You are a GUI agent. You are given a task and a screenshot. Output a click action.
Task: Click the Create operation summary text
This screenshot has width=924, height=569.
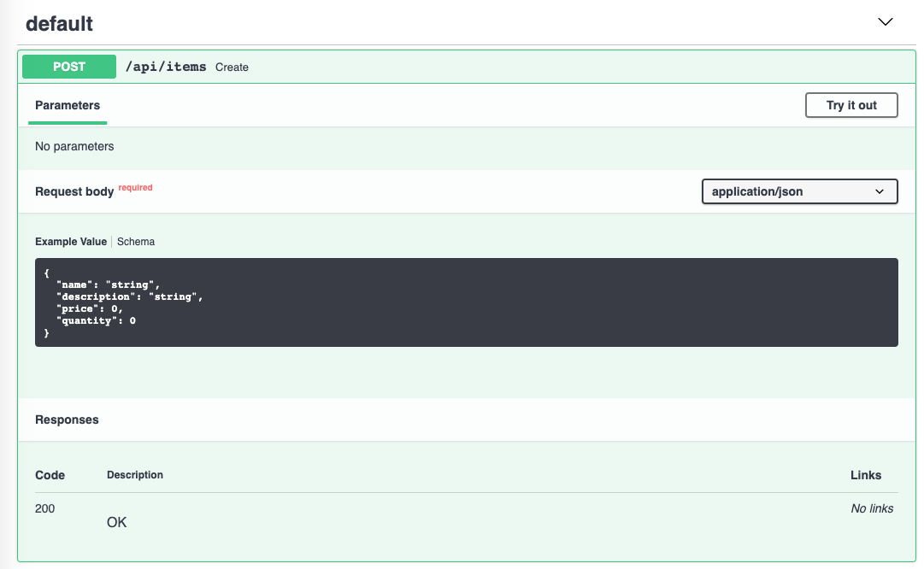coord(232,67)
